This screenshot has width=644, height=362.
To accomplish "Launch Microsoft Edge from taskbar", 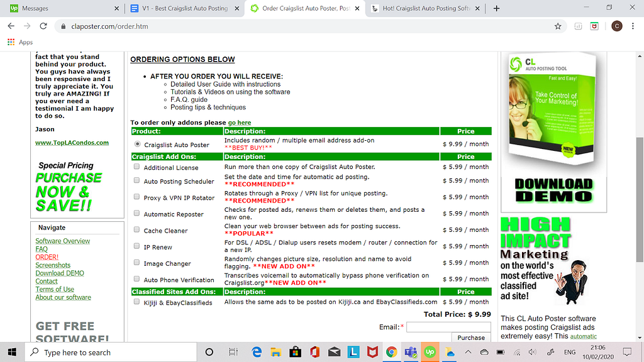I will tap(257, 352).
